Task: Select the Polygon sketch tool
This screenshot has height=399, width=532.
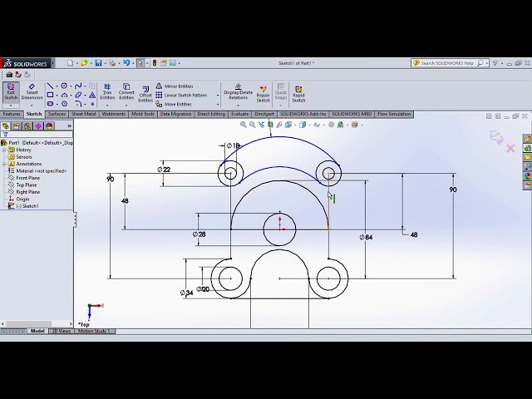Action: [64, 104]
